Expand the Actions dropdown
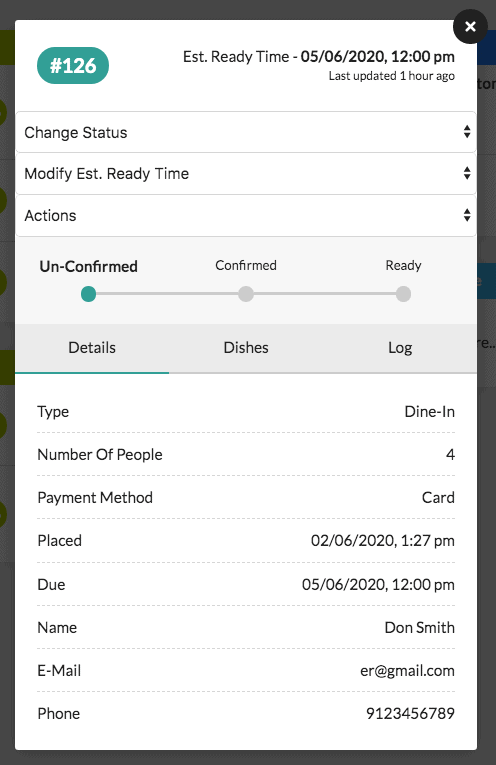 (246, 216)
